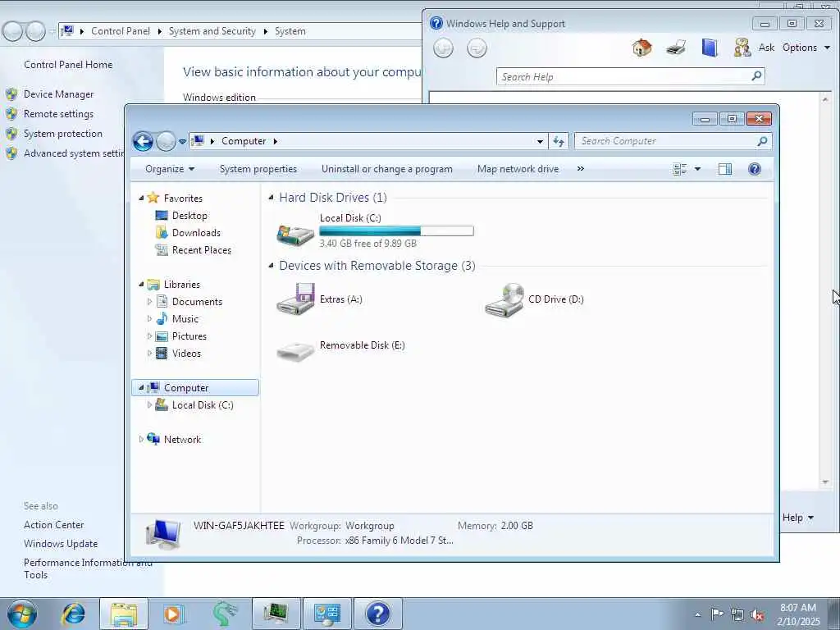Click System properties toolbar button
Image resolution: width=840 pixels, height=630 pixels.
pyautogui.click(x=258, y=169)
